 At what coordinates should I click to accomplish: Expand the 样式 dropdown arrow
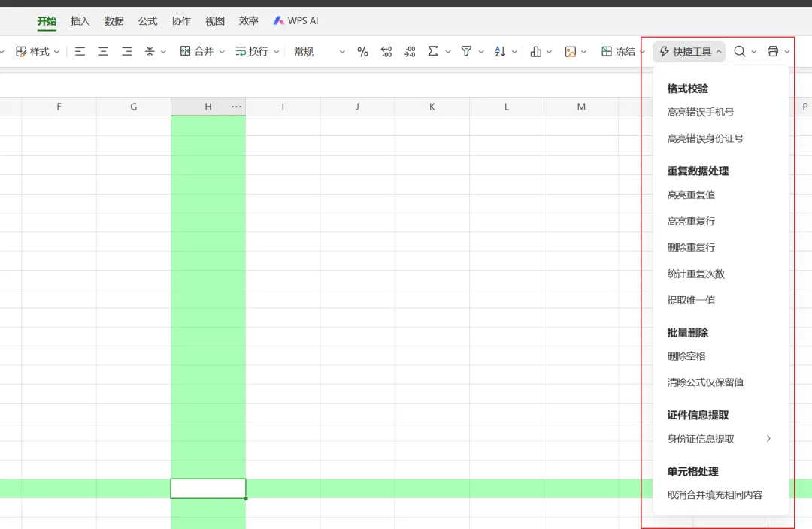pyautogui.click(x=57, y=52)
